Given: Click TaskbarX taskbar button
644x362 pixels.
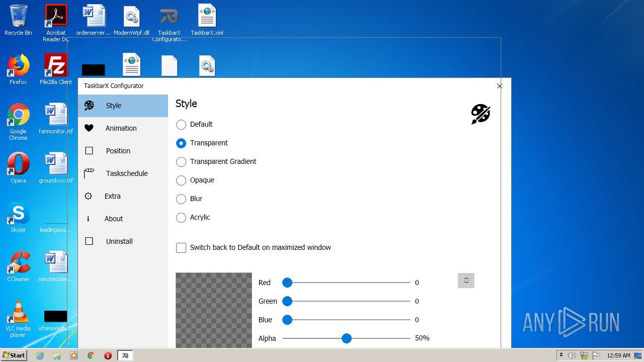Looking at the screenshot, I should click(x=125, y=355).
